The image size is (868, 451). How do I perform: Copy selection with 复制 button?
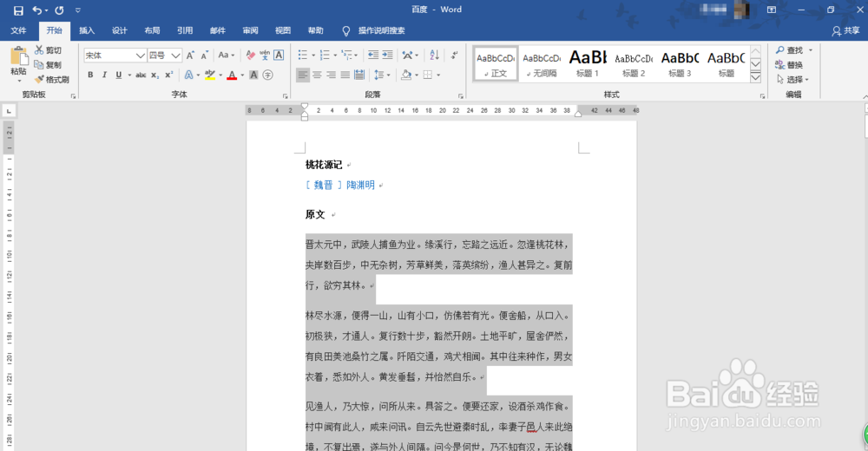click(48, 65)
